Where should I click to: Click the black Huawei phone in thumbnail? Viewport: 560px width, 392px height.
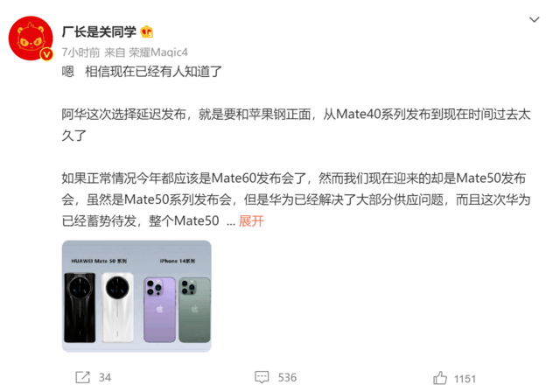tap(80, 308)
